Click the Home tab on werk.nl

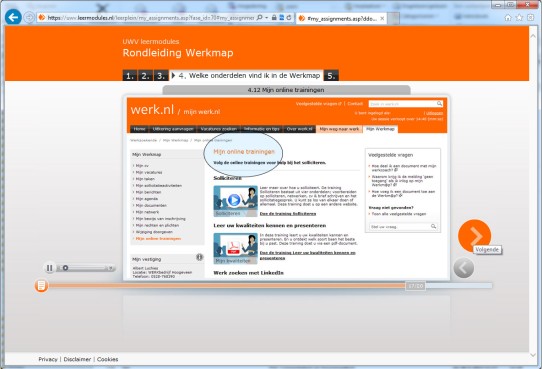139,129
